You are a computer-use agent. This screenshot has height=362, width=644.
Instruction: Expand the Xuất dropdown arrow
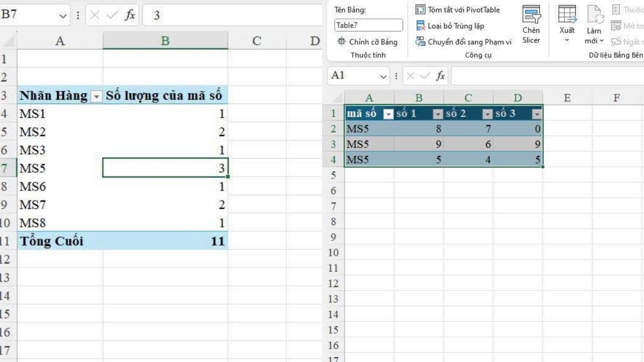[567, 41]
